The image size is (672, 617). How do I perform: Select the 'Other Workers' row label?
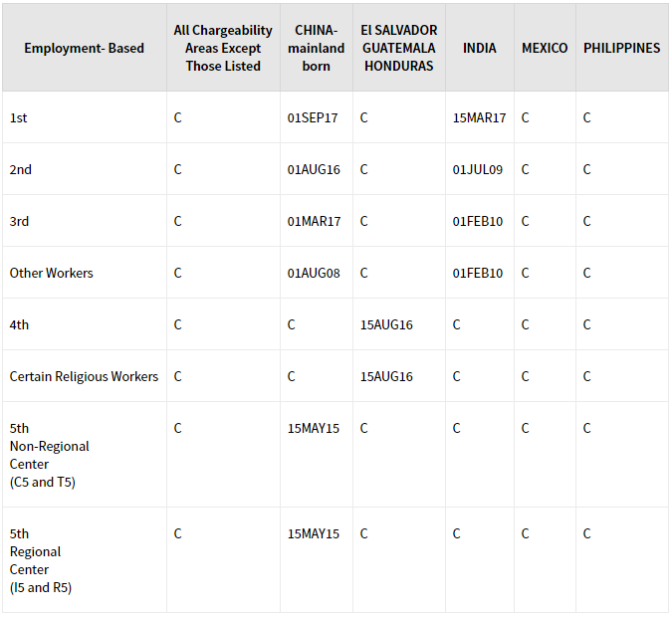point(52,274)
